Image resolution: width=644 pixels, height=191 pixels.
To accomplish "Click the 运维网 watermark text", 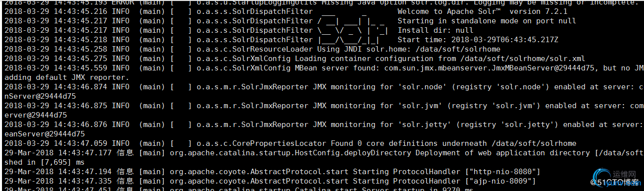I will [x=626, y=174].
